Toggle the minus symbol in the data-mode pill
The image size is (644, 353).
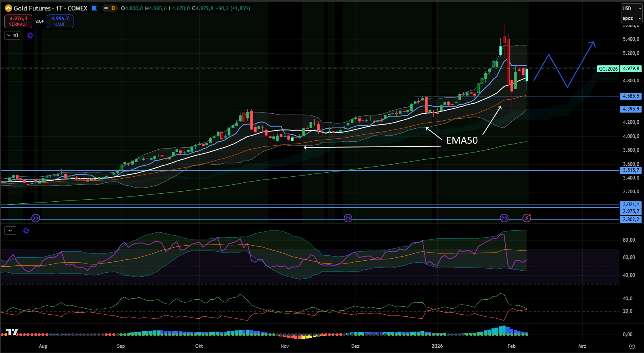106,8
